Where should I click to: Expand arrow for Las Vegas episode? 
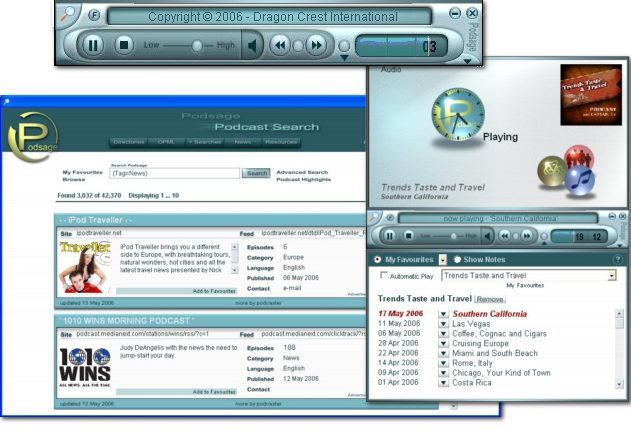click(443, 324)
